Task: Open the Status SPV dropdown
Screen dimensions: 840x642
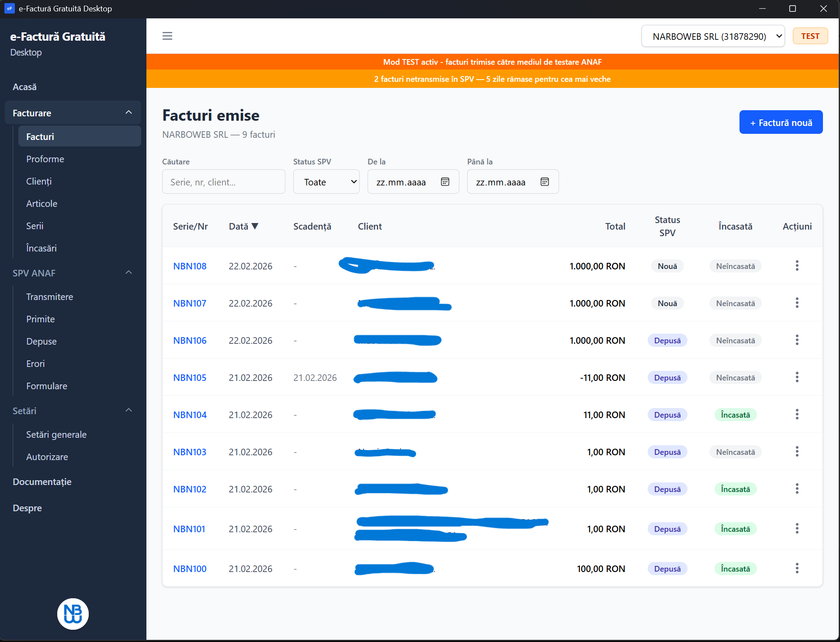Action: coord(326,182)
